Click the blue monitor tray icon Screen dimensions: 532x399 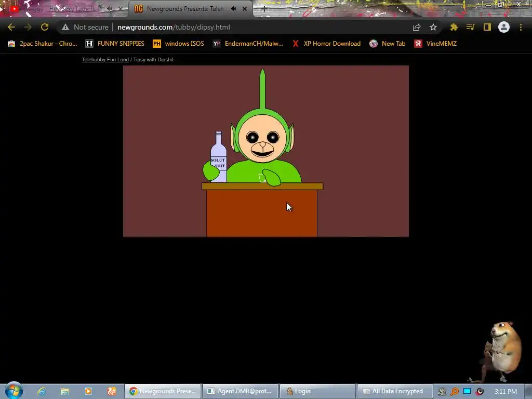[467, 392]
